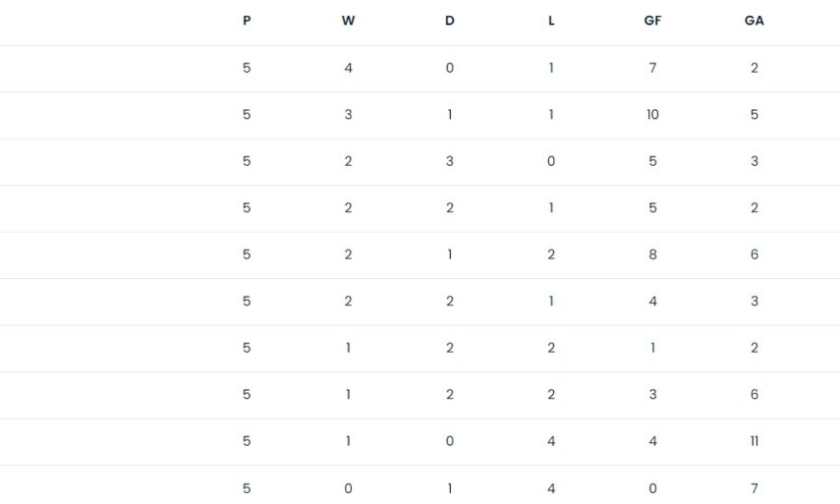840x504 pixels.
Task: Click the D column header
Action: [x=450, y=21]
